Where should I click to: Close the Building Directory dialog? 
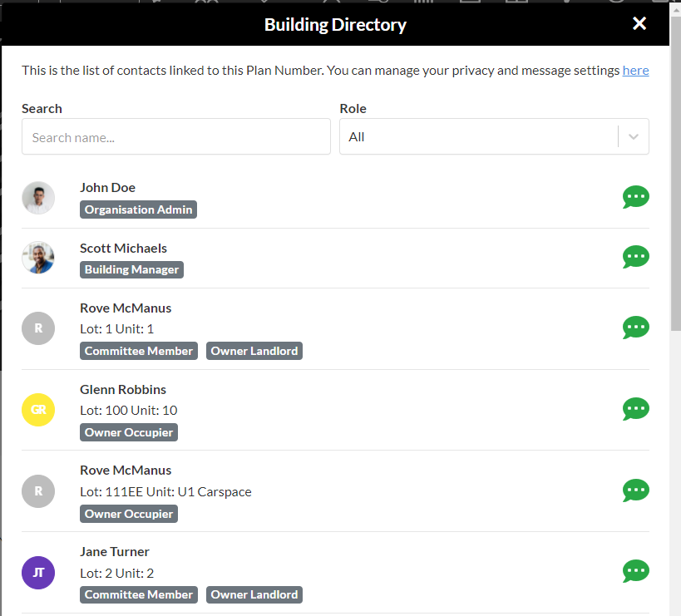click(639, 23)
